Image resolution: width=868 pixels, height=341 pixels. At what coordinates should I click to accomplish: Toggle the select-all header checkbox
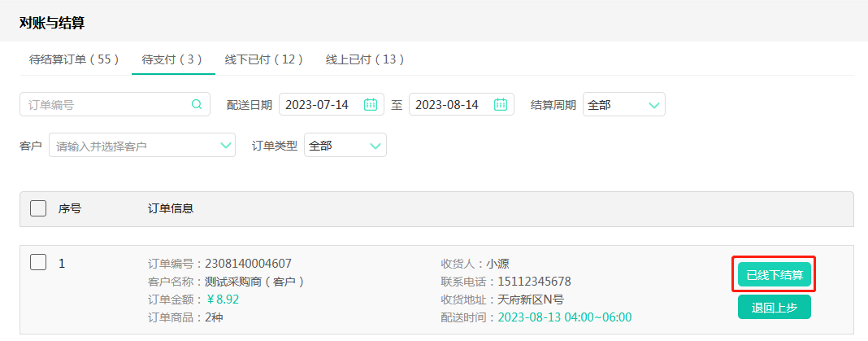pos(38,208)
